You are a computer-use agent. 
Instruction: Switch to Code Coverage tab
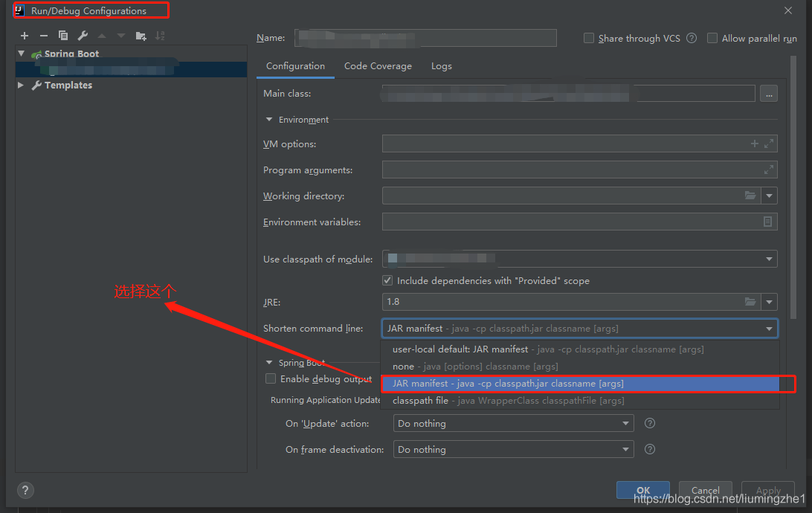378,66
